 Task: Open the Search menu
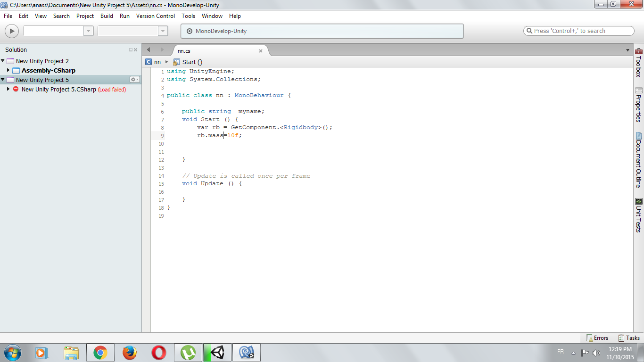[61, 16]
